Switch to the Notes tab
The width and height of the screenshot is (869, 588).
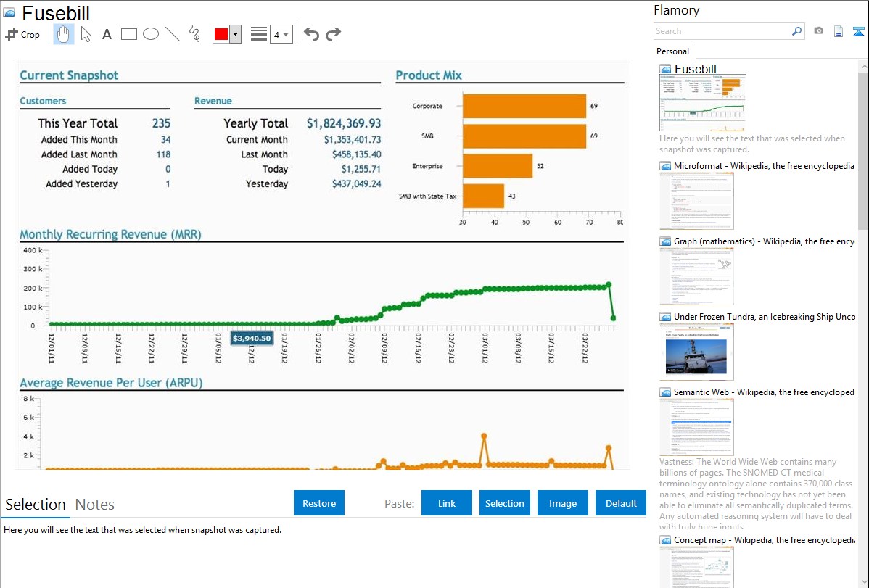(95, 505)
